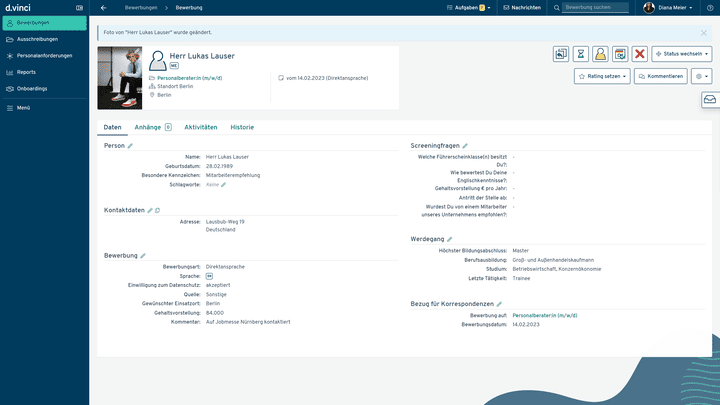Screen dimensions: 720x405
Task: Edit the Person section via pencil icon
Action: coord(130,146)
